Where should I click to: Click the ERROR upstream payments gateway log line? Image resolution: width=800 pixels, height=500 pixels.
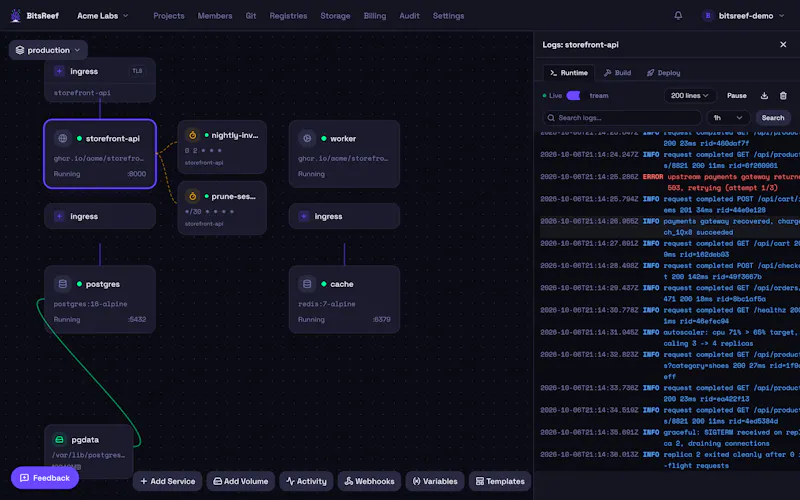670,182
